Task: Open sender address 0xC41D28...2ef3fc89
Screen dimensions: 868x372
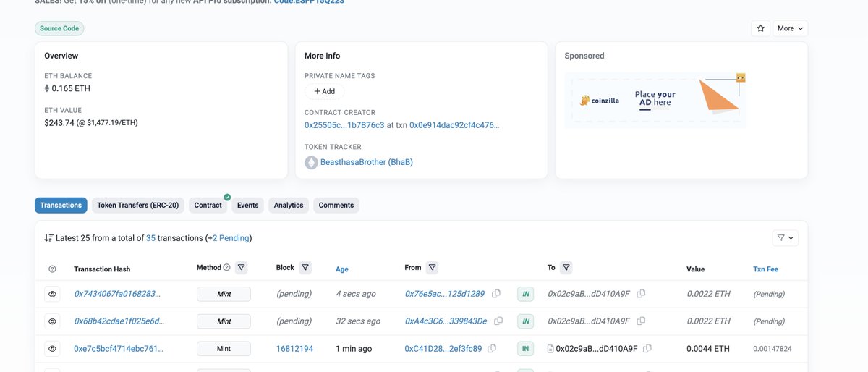Action: pos(443,349)
